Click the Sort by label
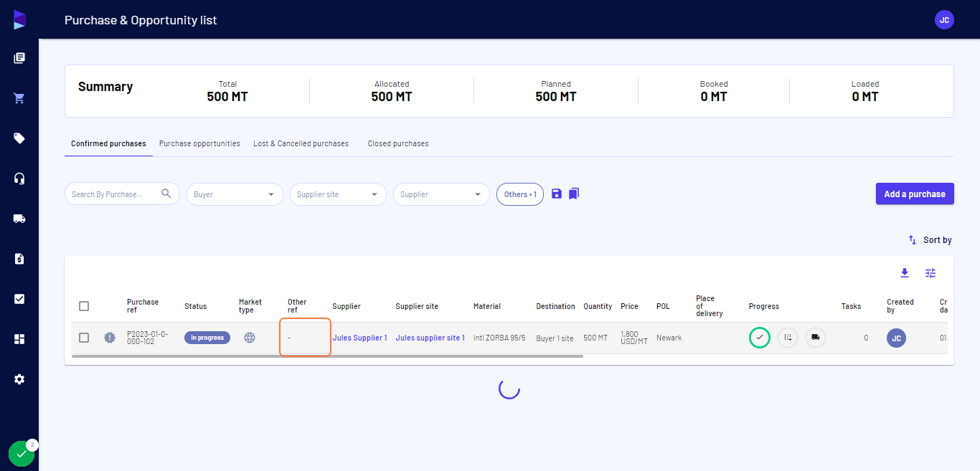 click(938, 240)
